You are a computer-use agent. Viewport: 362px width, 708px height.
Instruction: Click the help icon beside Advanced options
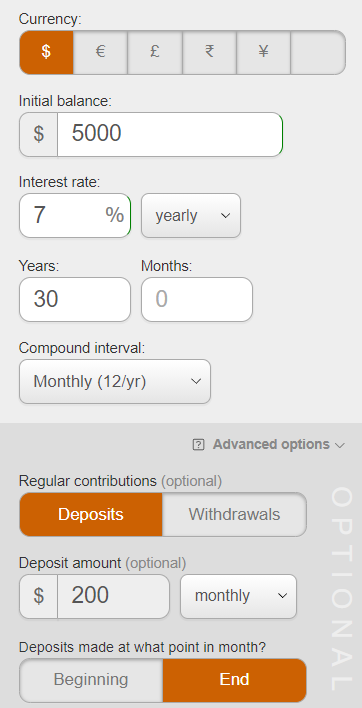point(198,445)
